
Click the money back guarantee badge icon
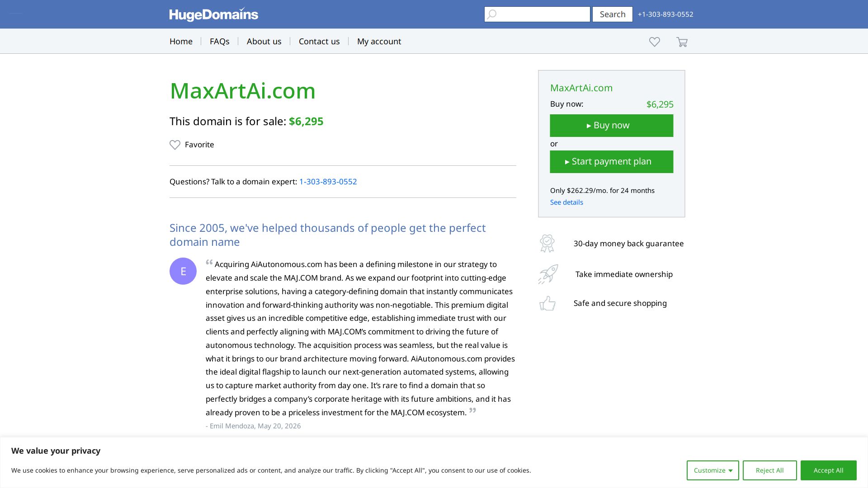tap(547, 244)
